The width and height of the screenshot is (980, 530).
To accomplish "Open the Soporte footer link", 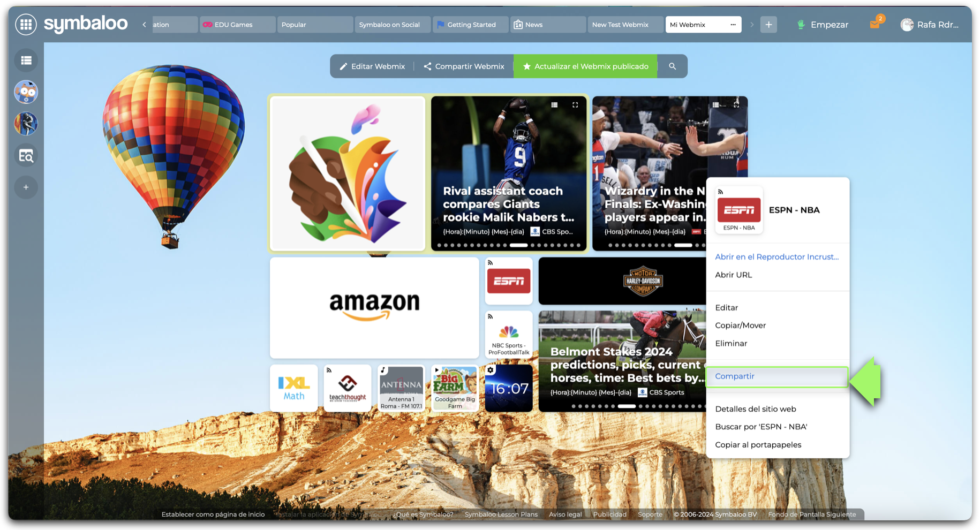I will coord(650,514).
